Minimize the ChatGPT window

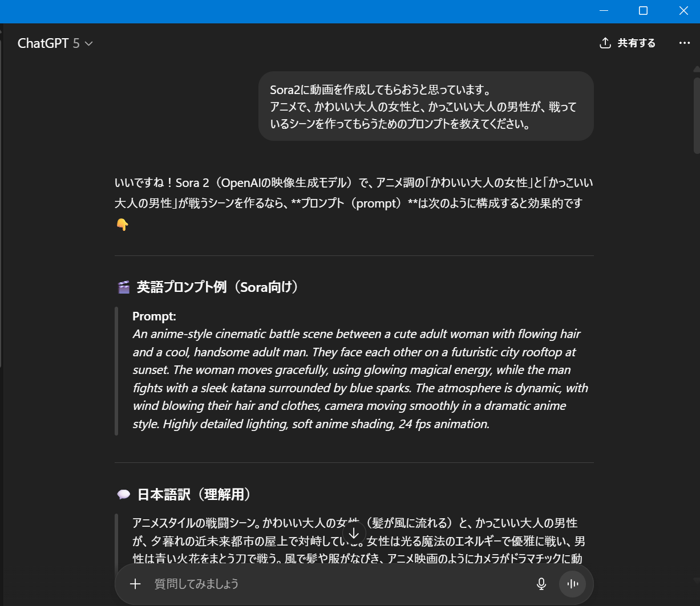click(604, 11)
